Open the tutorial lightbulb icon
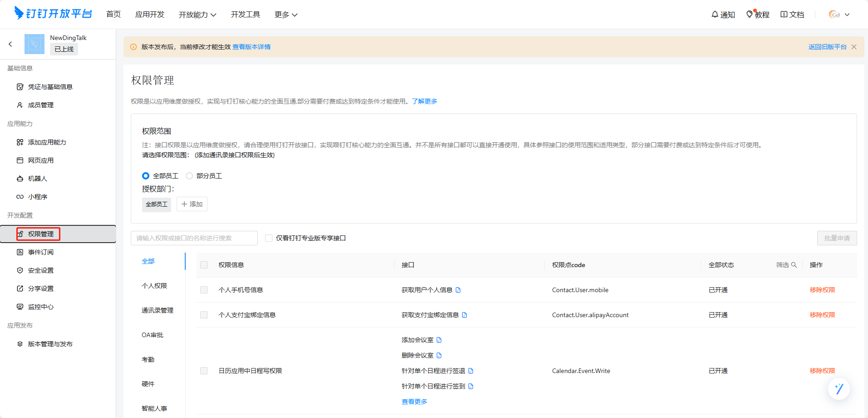 (750, 15)
